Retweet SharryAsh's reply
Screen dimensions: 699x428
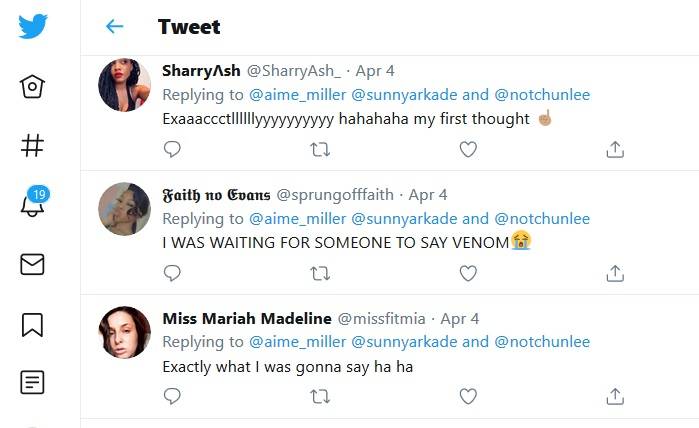pyautogui.click(x=320, y=149)
